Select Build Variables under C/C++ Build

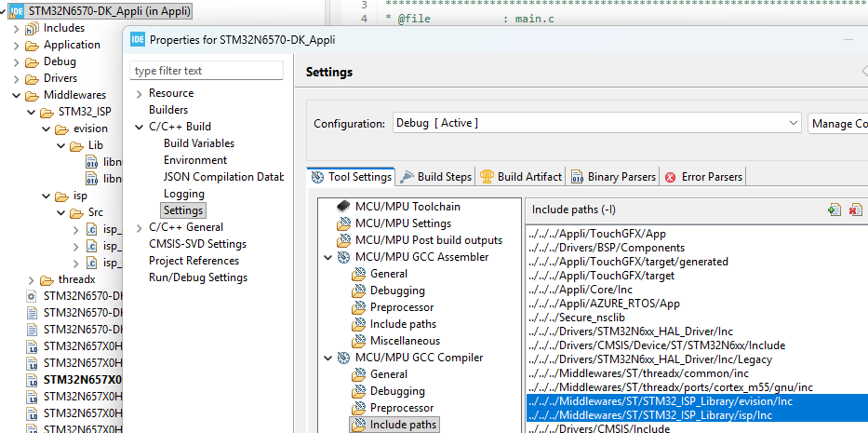pyautogui.click(x=199, y=143)
